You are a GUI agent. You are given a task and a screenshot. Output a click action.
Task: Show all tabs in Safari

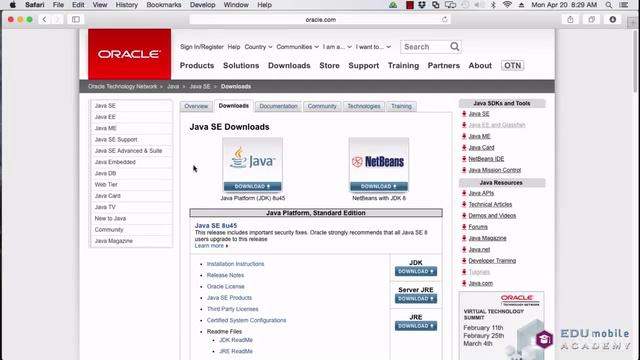pyautogui.click(x=591, y=19)
